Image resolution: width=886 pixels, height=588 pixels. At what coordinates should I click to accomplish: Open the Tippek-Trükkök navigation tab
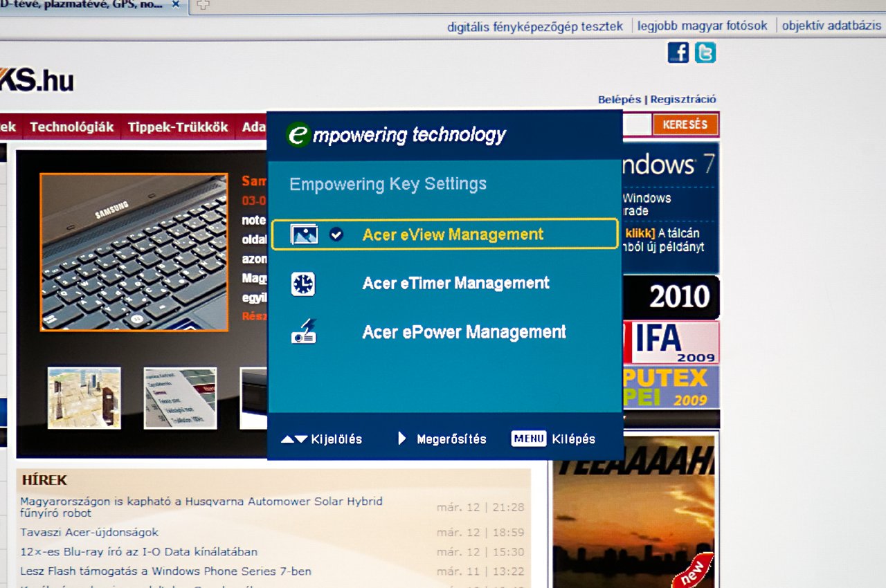(x=178, y=127)
